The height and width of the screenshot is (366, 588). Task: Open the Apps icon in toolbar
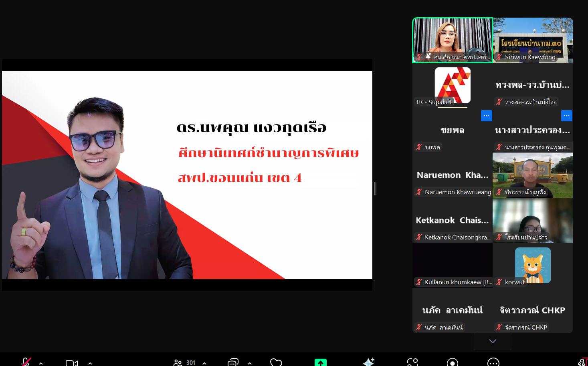[412, 362]
